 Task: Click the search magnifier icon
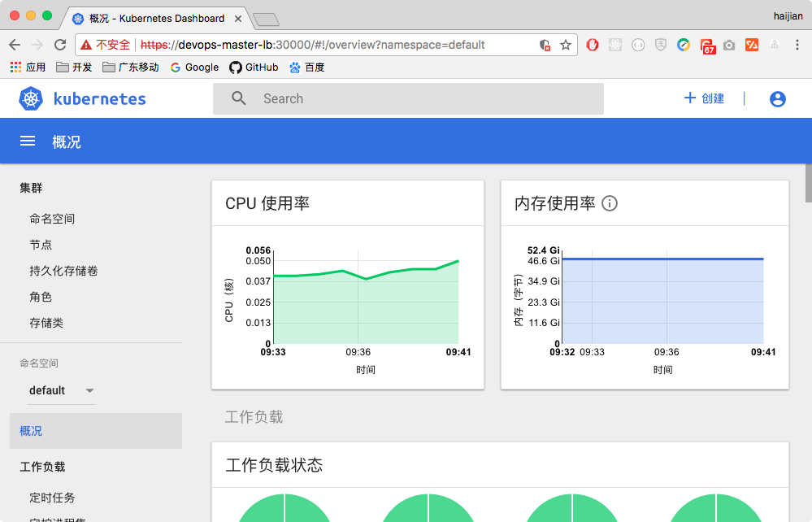[x=239, y=98]
